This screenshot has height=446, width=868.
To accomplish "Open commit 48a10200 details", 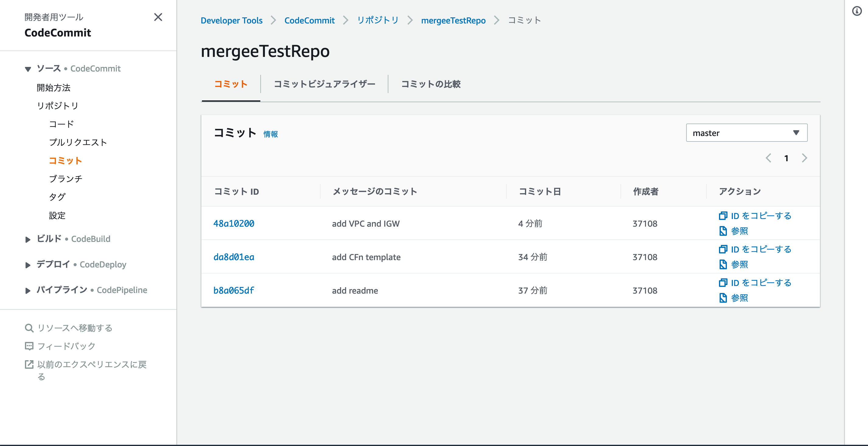I will click(x=234, y=223).
